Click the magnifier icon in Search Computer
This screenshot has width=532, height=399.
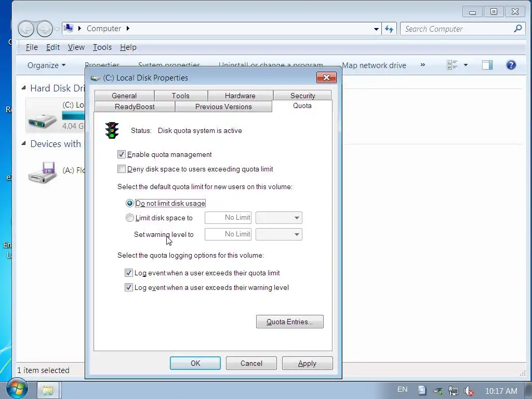pyautogui.click(x=518, y=29)
